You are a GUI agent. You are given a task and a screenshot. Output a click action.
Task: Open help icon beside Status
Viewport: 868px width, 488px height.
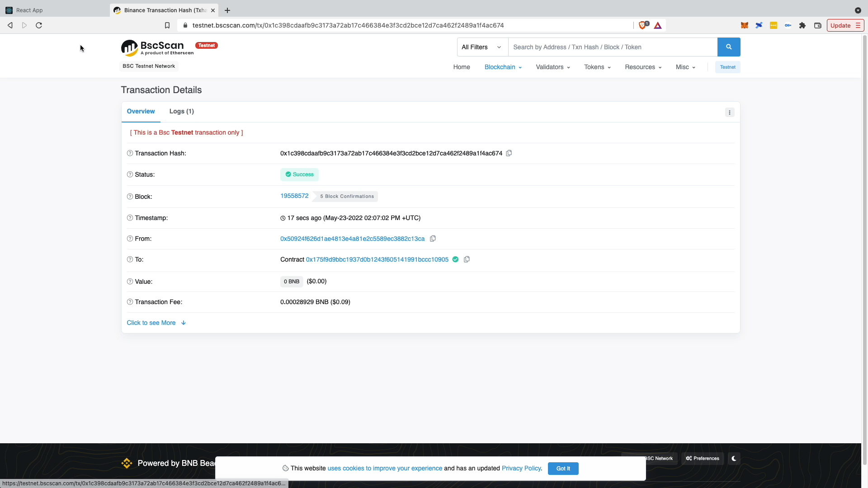(130, 174)
